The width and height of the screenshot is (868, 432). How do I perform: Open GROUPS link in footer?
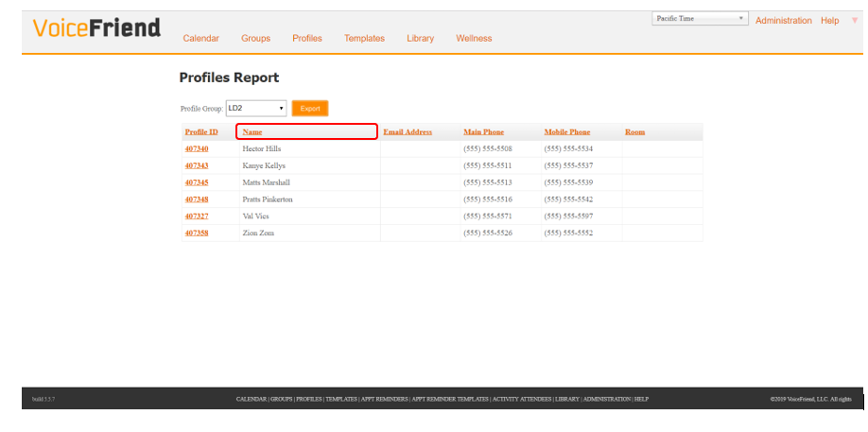tap(281, 399)
